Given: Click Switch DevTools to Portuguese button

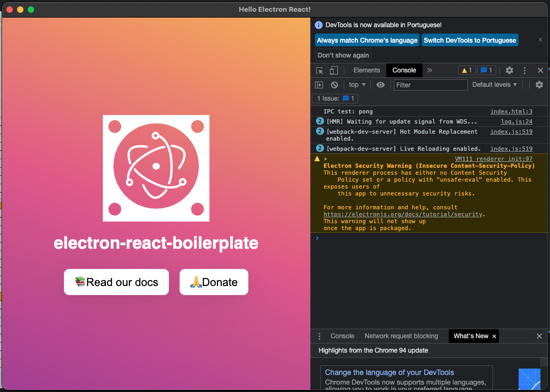Looking at the screenshot, I should pyautogui.click(x=470, y=40).
